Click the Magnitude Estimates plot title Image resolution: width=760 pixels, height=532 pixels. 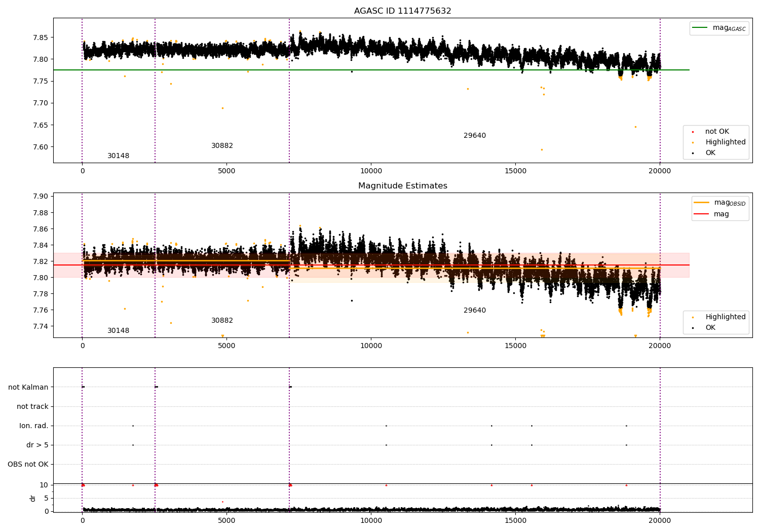[x=402, y=186]
